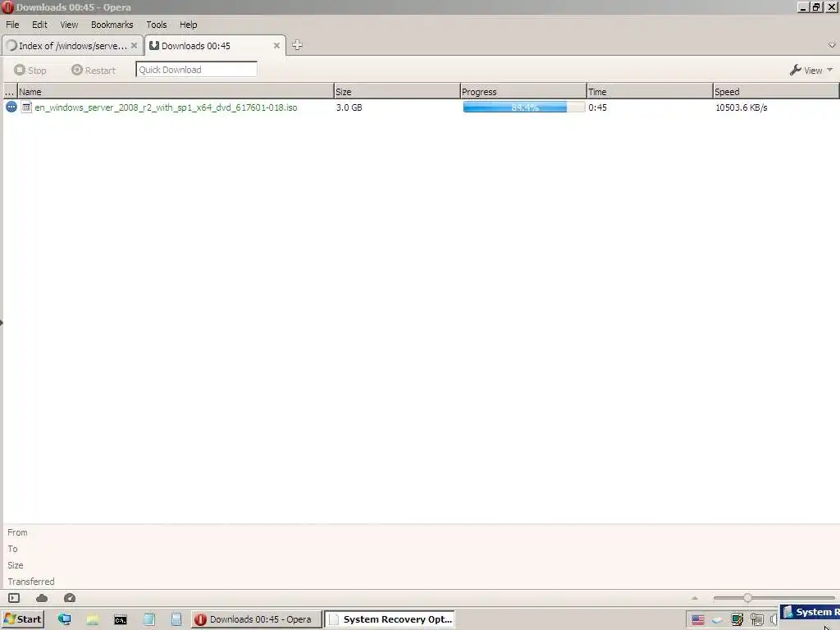Switch to the Index of /windows/serve tab

(72, 46)
